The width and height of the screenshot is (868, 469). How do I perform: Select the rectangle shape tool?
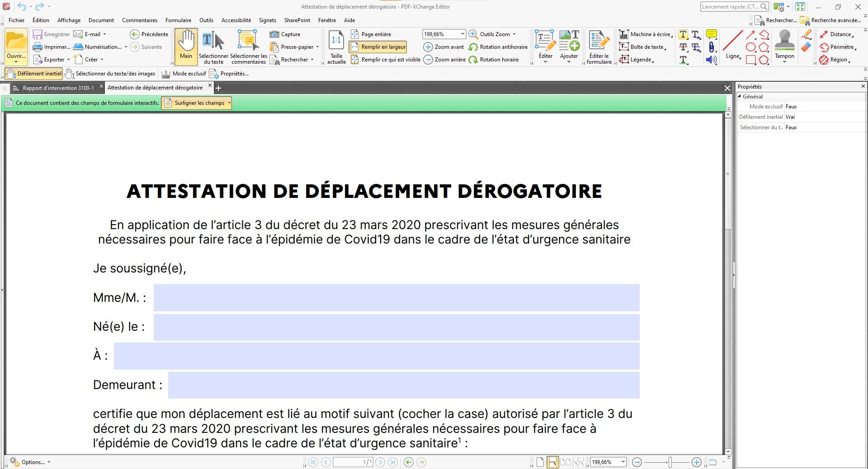(x=750, y=60)
